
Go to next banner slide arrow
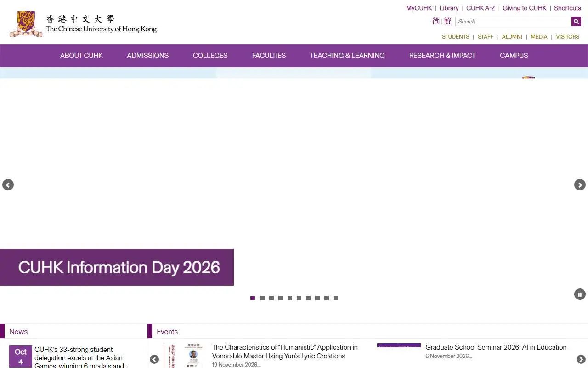point(580,184)
